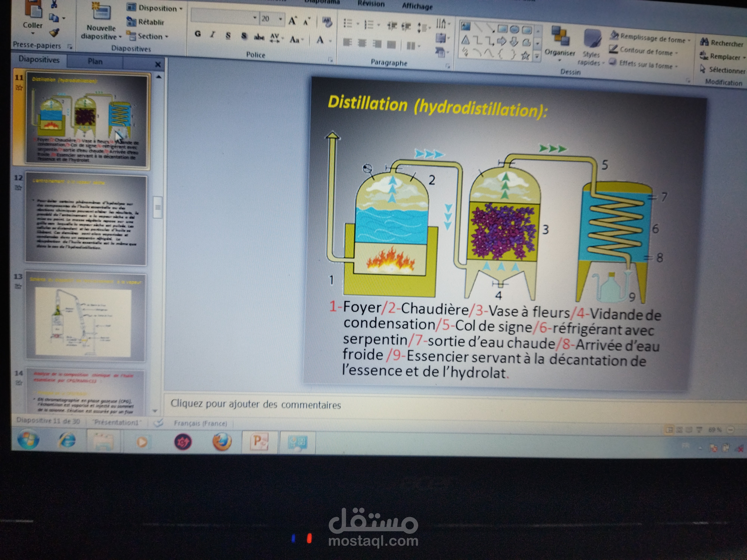The height and width of the screenshot is (560, 747).
Task: Select the oval shape in gallery
Action: point(514,30)
